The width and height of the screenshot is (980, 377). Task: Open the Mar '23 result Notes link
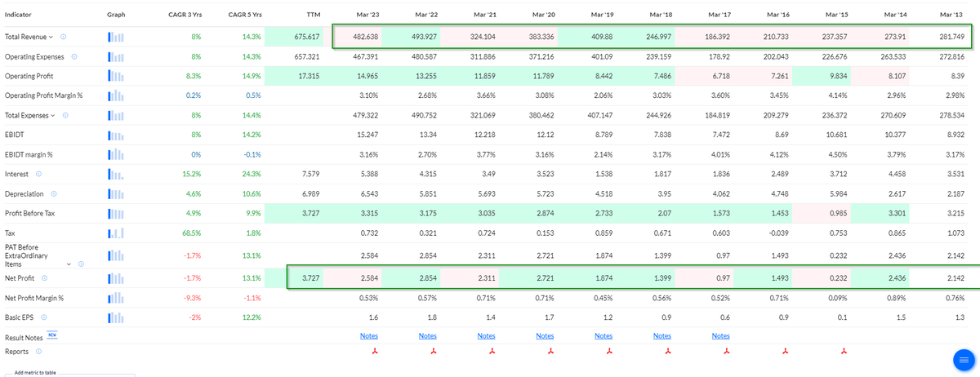coord(368,336)
